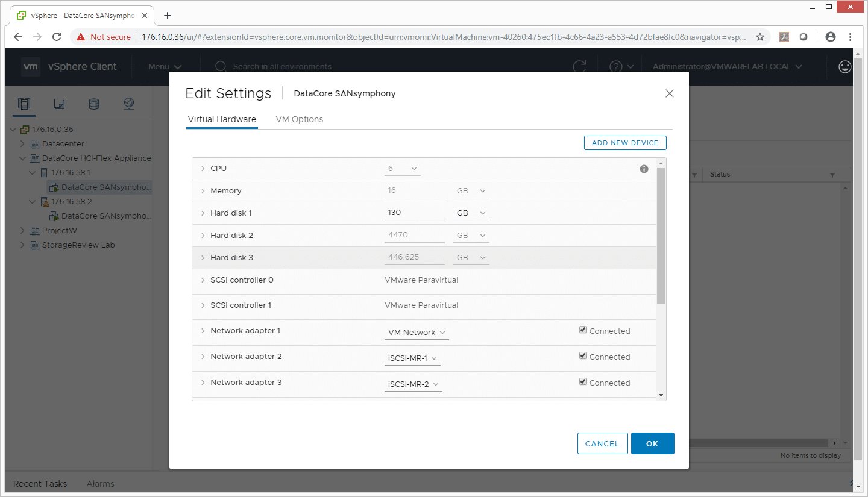Open the Networking inventory view icon

coord(129,104)
